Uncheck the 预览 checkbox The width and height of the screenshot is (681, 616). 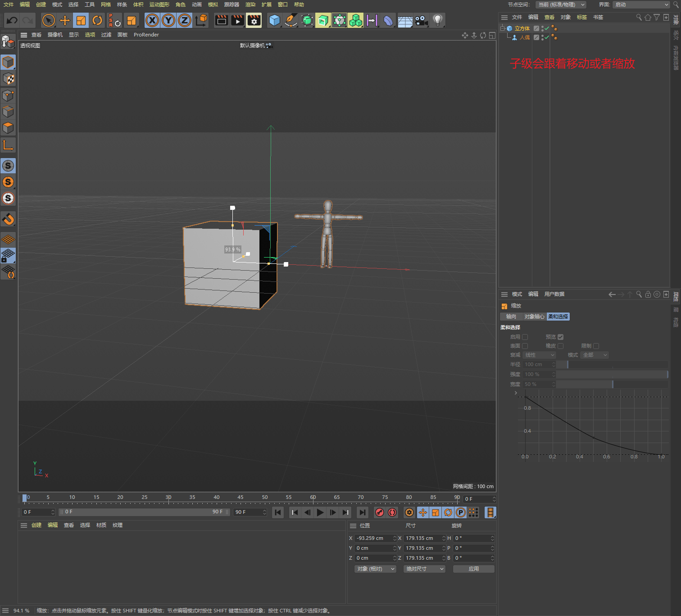click(x=560, y=337)
